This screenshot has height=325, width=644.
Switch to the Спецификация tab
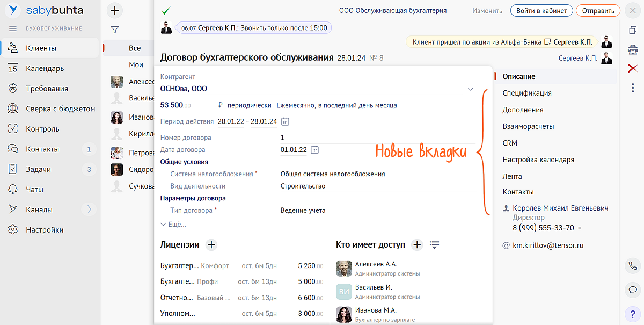tap(526, 93)
